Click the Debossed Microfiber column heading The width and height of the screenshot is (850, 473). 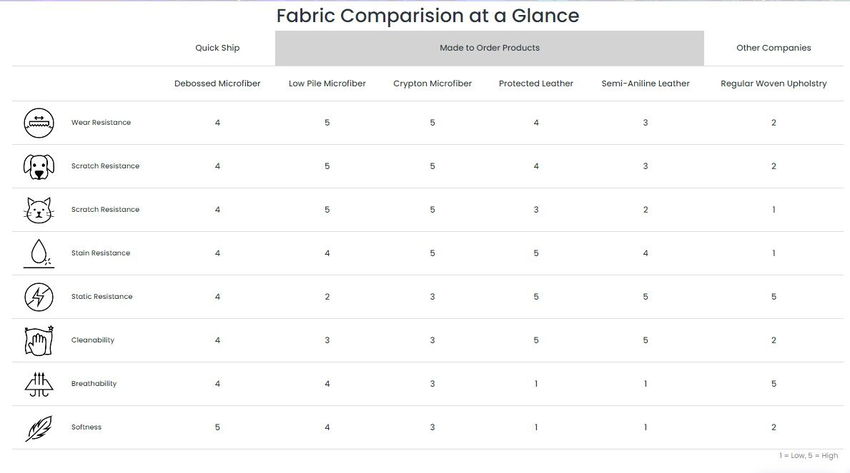217,84
